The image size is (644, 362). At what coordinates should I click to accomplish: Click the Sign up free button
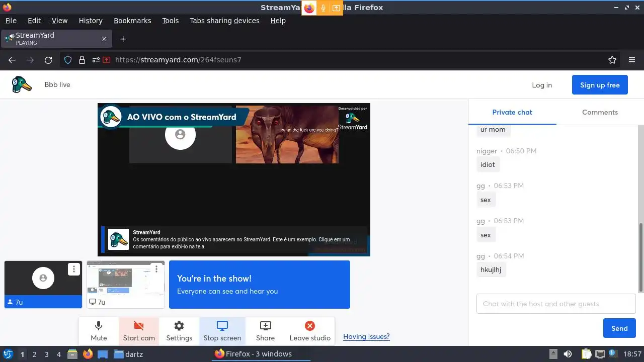tap(600, 85)
